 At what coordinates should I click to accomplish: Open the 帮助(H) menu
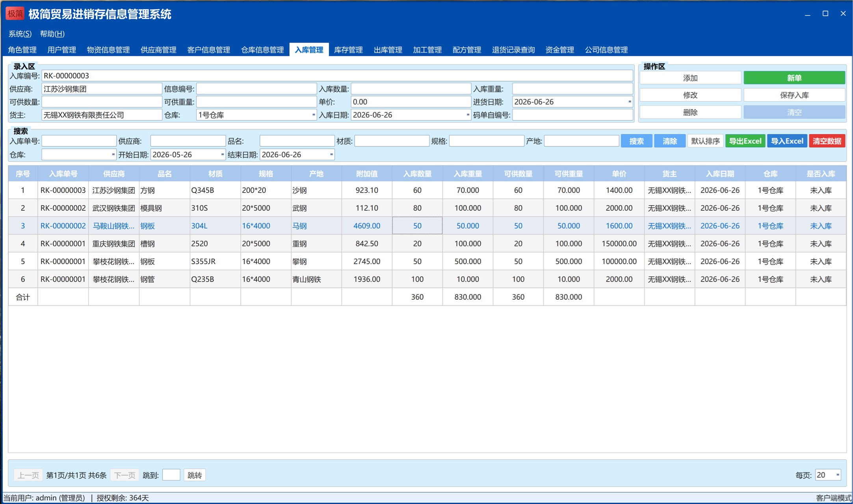(x=52, y=34)
